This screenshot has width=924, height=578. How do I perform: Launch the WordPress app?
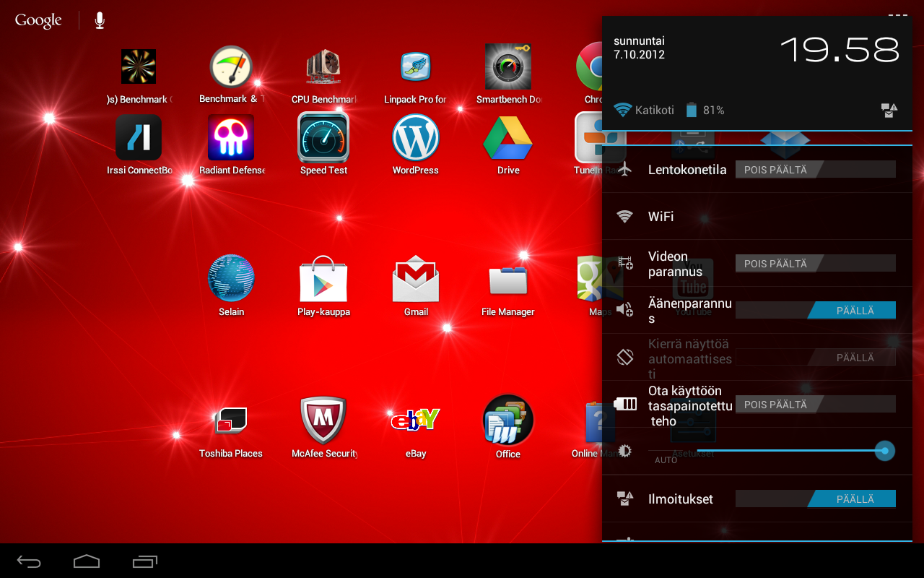coord(416,145)
